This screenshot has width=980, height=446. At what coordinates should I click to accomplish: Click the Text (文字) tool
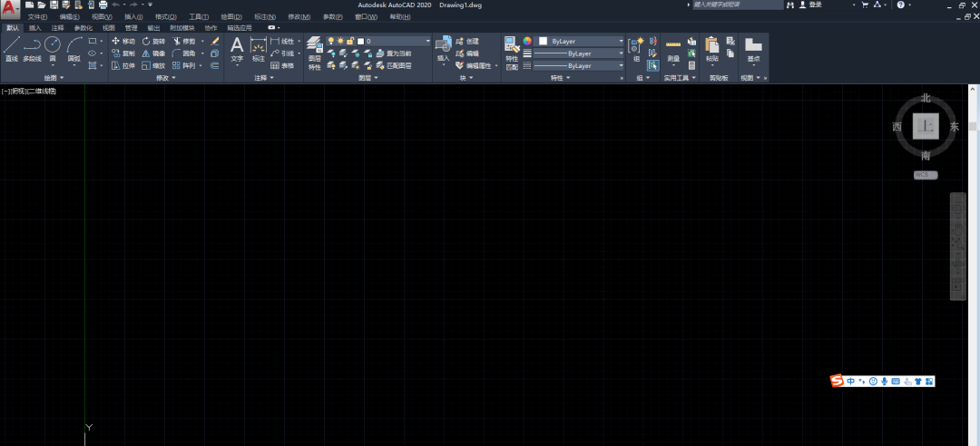pos(237,48)
